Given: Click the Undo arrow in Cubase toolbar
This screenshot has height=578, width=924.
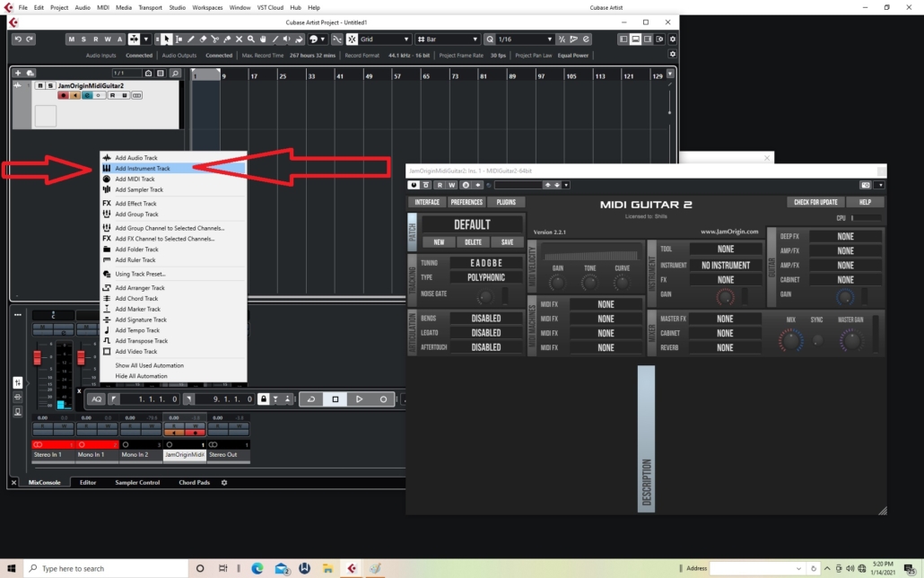Looking at the screenshot, I should pyautogui.click(x=18, y=39).
